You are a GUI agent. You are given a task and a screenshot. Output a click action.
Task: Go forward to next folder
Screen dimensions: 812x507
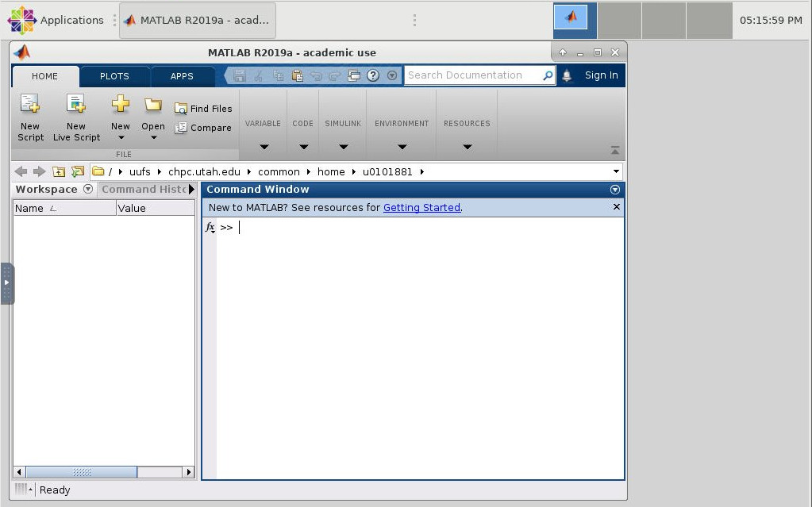click(40, 171)
